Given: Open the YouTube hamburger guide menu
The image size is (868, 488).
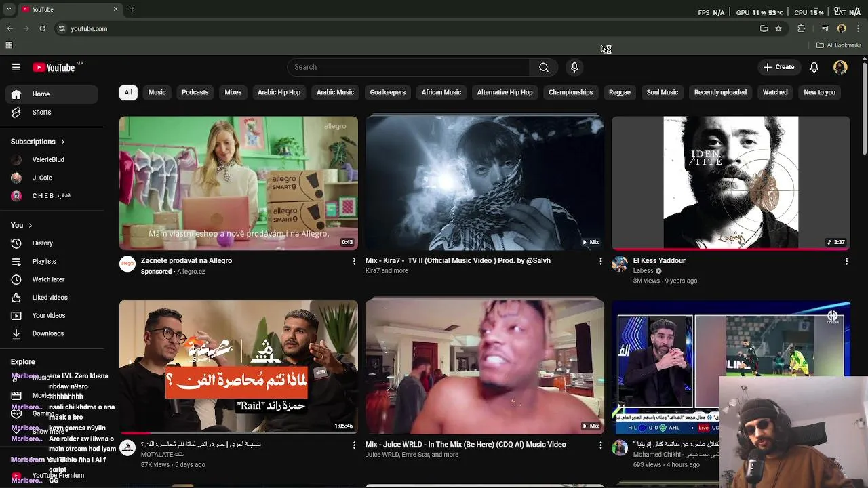Looking at the screenshot, I should pyautogui.click(x=16, y=67).
